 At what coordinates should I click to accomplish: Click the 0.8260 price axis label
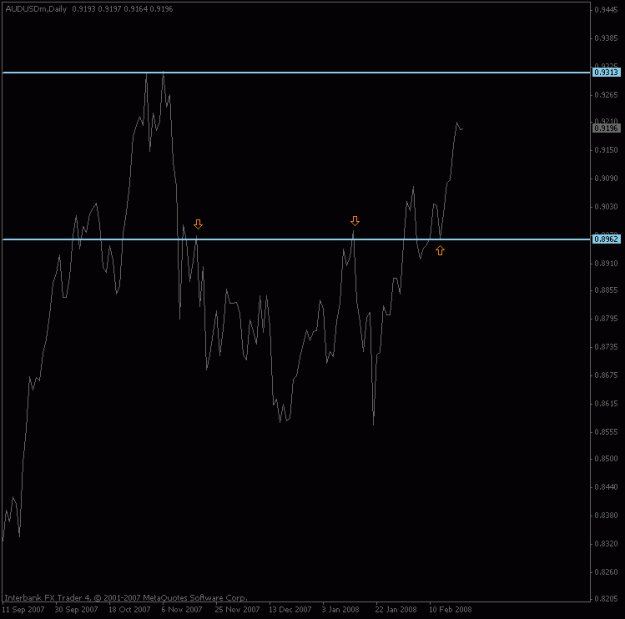click(x=606, y=572)
